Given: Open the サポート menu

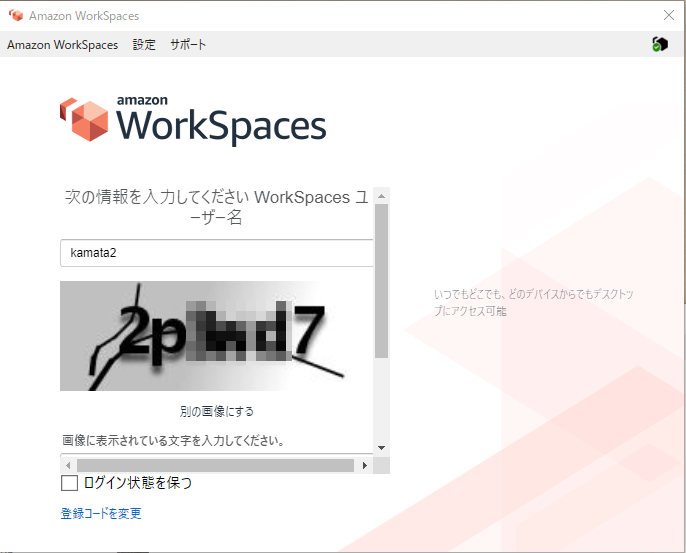Looking at the screenshot, I should coord(188,45).
